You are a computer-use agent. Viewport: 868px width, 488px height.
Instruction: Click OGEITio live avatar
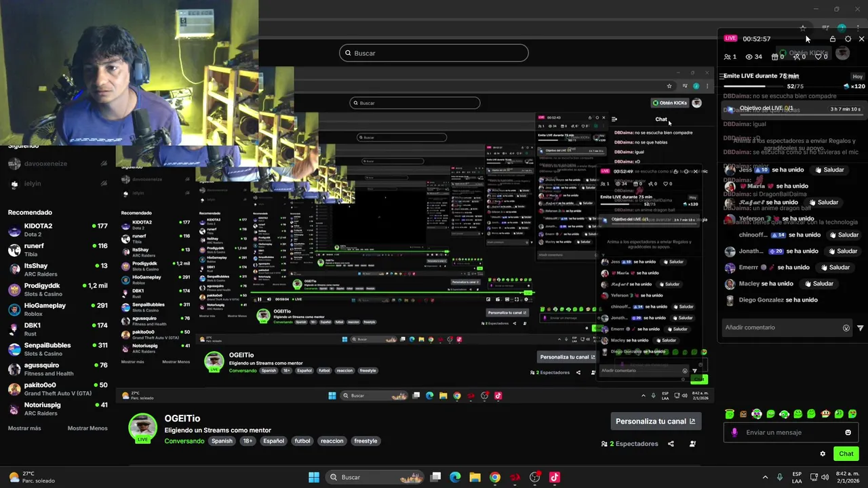(x=142, y=427)
